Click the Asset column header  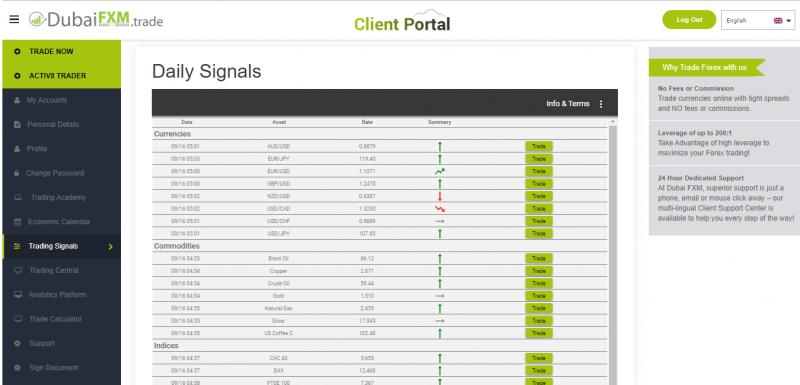(x=279, y=122)
